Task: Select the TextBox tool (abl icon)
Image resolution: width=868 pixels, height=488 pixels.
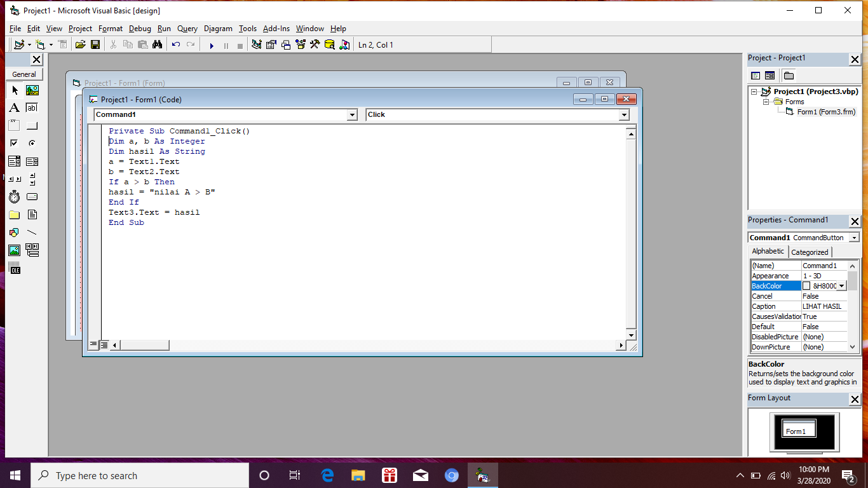Action: [32, 108]
